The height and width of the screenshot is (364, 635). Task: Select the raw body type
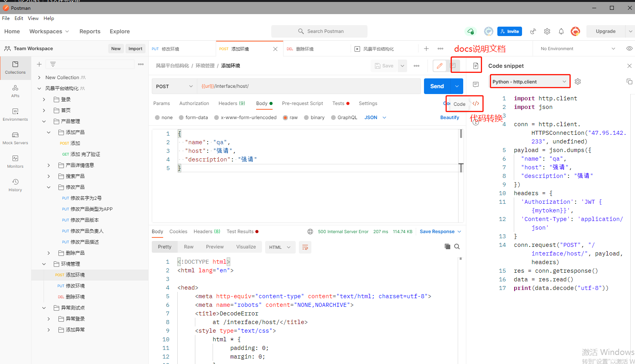(286, 118)
